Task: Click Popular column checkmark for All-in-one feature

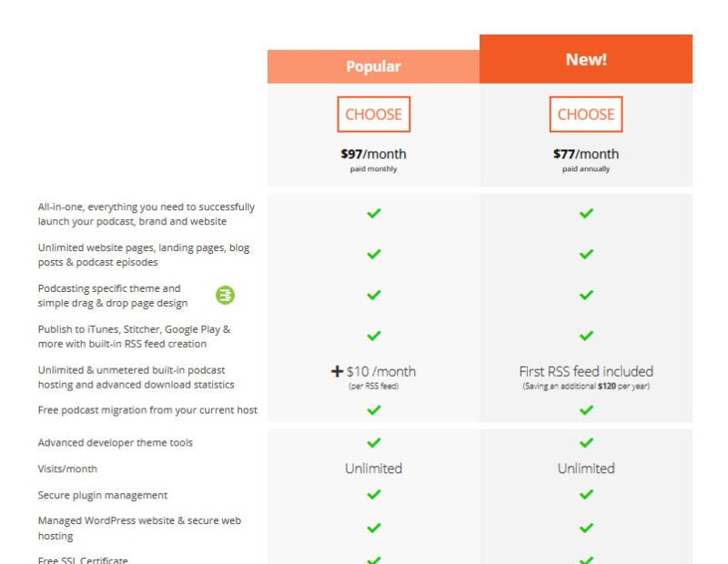Action: pos(374,213)
